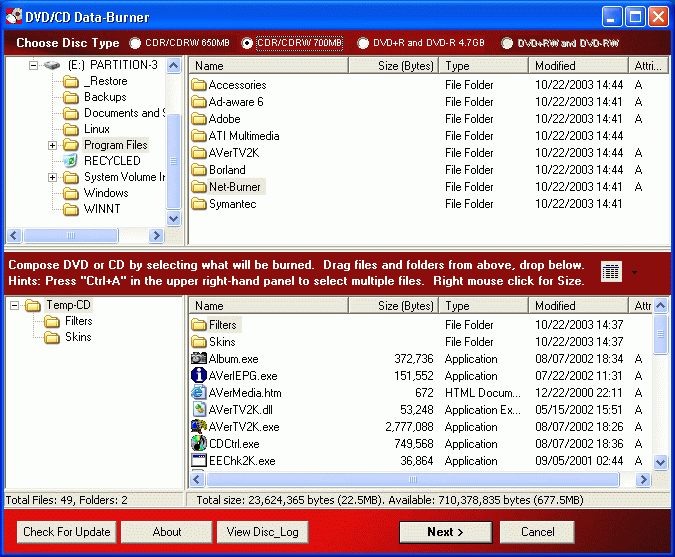
Task: Click the Temp-CD folder icon
Action: 32,306
